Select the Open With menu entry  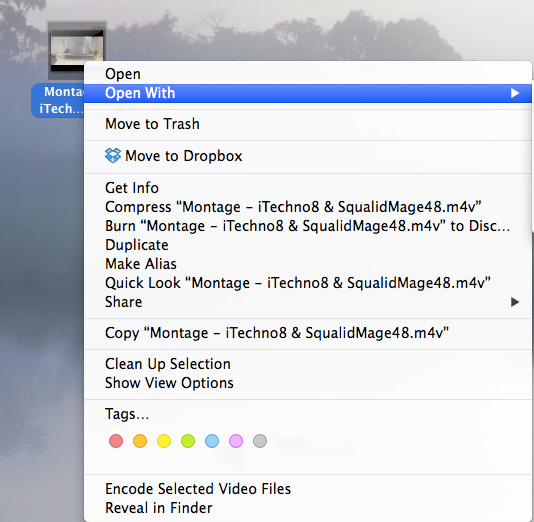point(308,93)
